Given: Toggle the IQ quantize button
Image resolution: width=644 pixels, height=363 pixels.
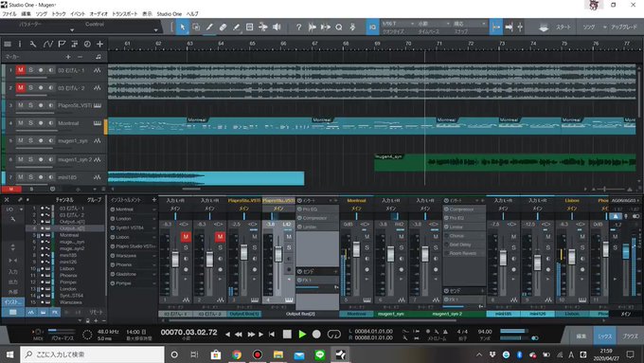Looking at the screenshot, I should (372, 27).
